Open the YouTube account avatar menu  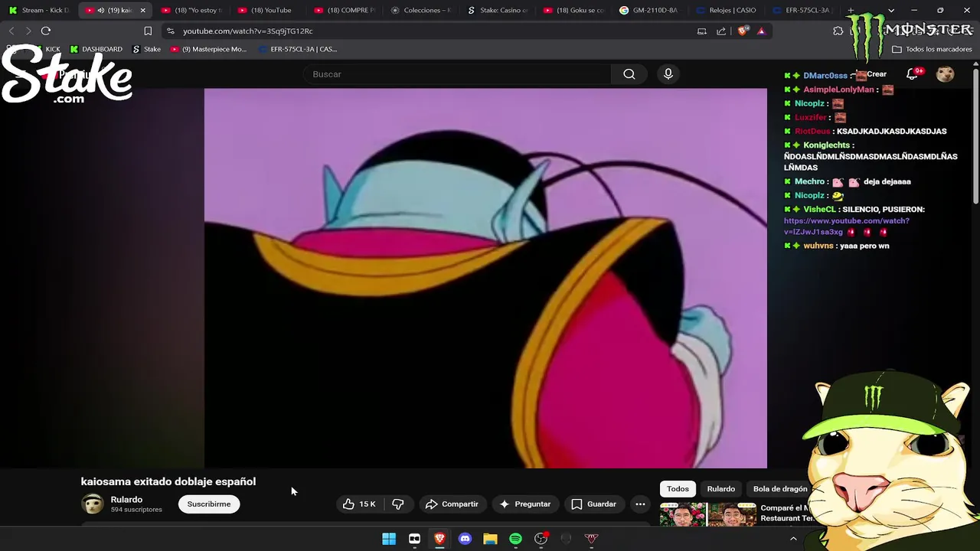coord(946,74)
